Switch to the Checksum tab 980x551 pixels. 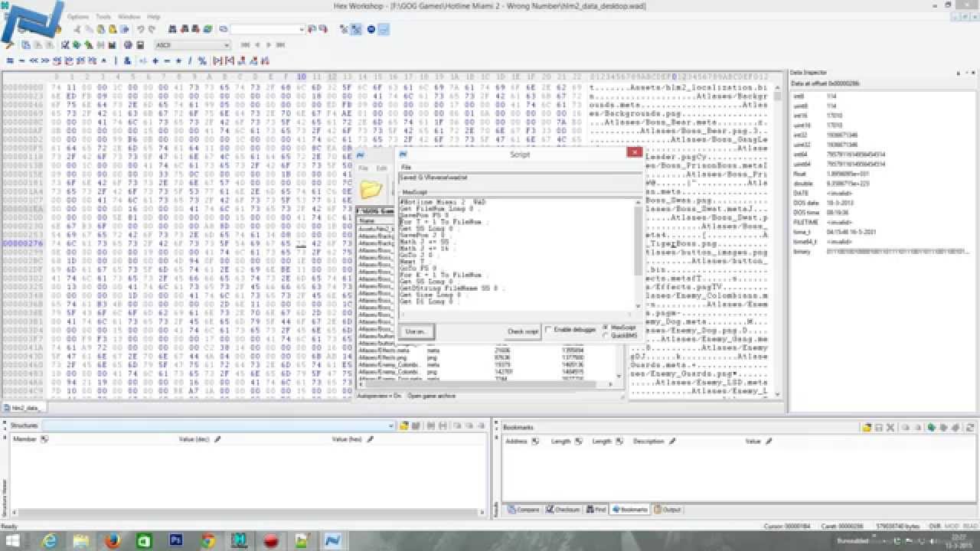coord(563,509)
